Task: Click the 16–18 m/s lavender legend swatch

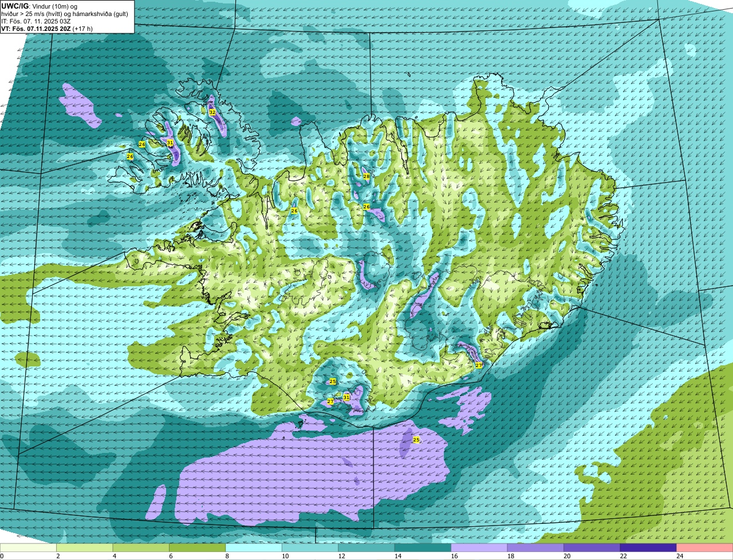Action: [479, 548]
